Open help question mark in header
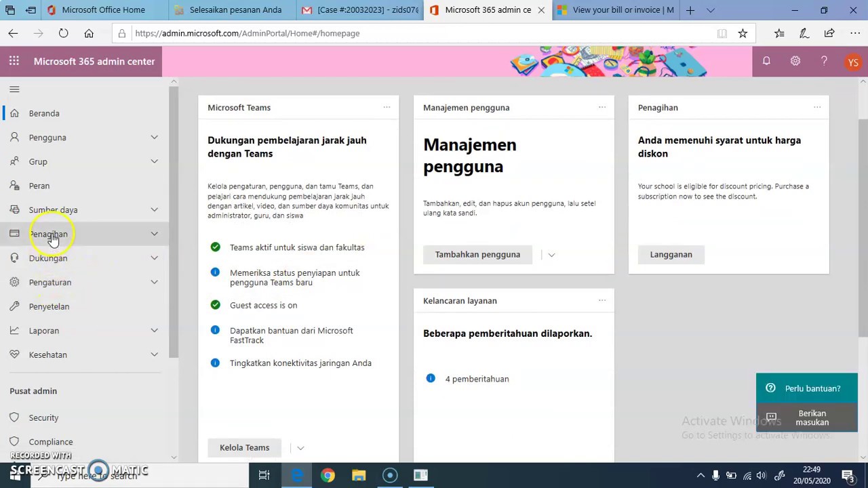This screenshot has height=488, width=868. pos(824,61)
